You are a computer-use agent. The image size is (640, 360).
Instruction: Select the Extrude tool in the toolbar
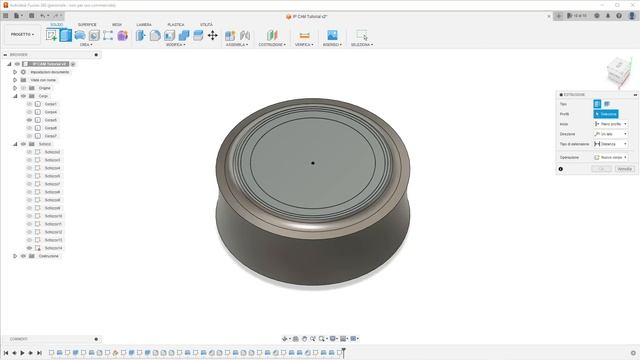point(66,35)
